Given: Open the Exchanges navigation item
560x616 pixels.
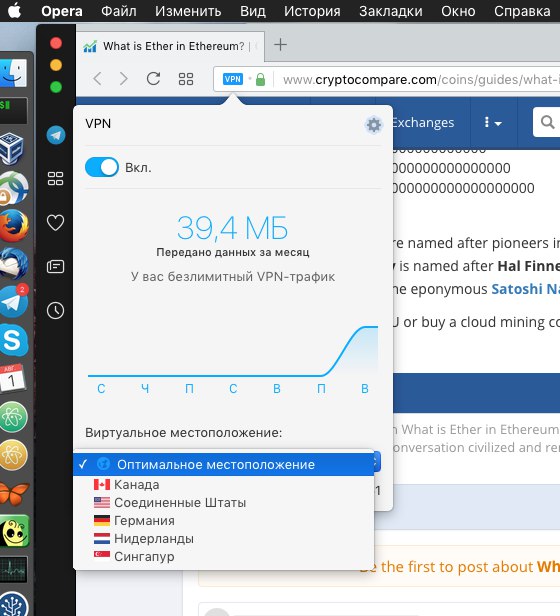Looking at the screenshot, I should [x=423, y=123].
